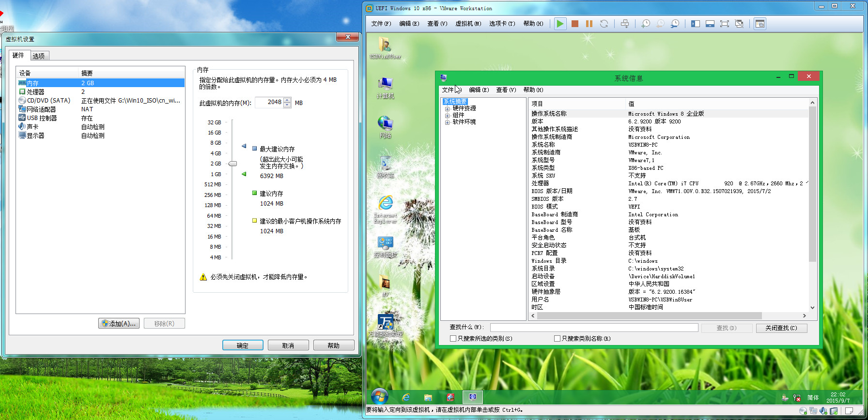The width and height of the screenshot is (868, 420).
Task: Click the 关闭查找(C) button
Action: 781,328
